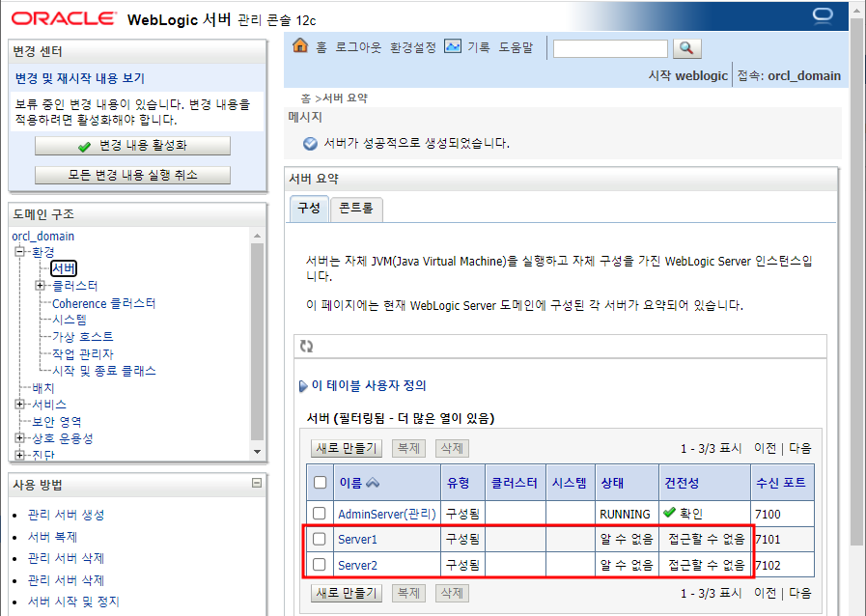This screenshot has width=866, height=616.
Task: Open the 서버 복제 help link
Action: pos(52,537)
